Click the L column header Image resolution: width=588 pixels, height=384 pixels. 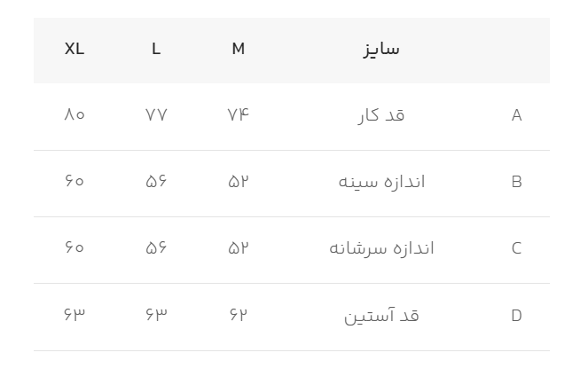[156, 49]
